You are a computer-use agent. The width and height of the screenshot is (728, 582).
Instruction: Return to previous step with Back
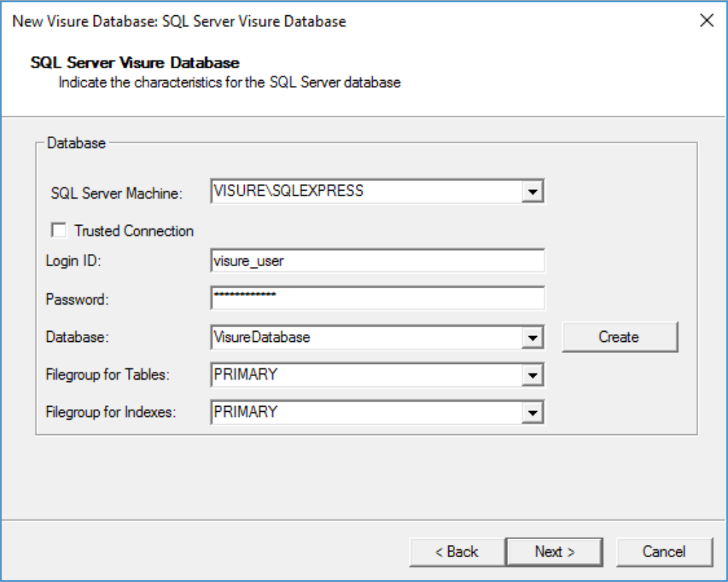(x=457, y=552)
